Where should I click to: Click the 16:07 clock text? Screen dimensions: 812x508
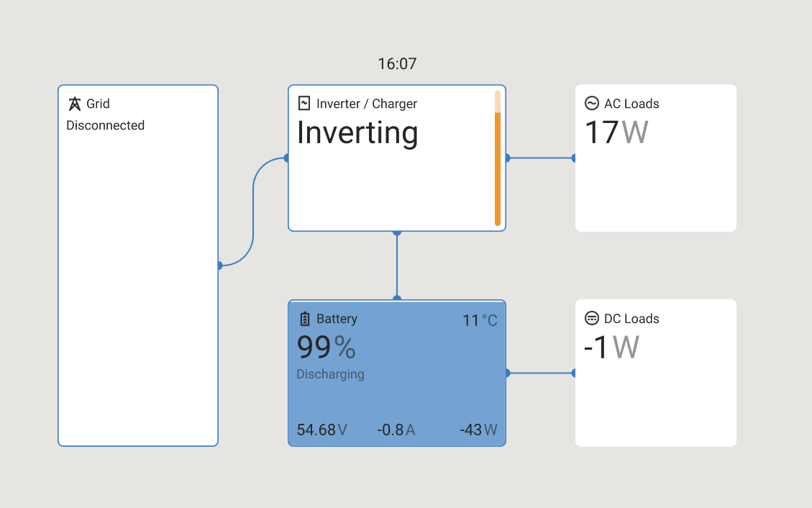coord(397,64)
